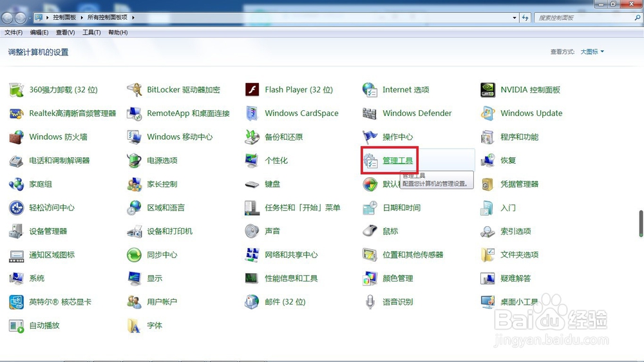Open 区域和语言 icon
The height and width of the screenshot is (362, 644).
click(135, 207)
